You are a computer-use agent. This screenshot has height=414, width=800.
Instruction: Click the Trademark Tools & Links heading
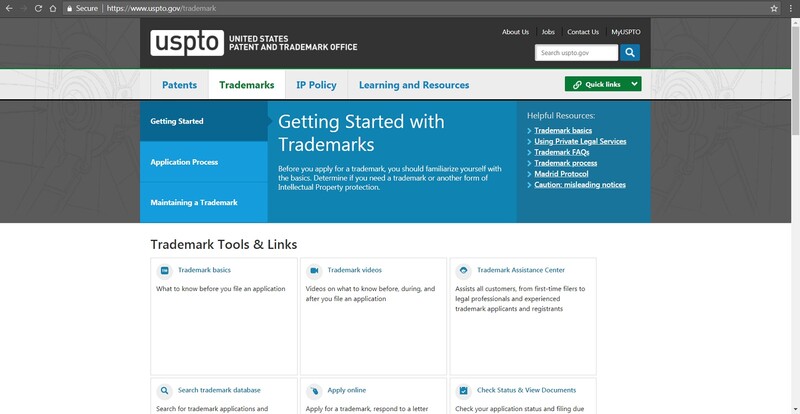click(x=223, y=245)
